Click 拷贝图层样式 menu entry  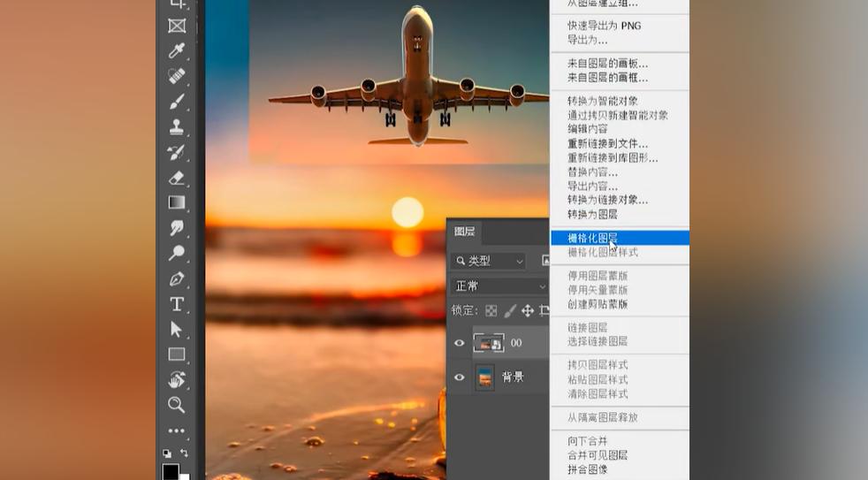point(598,365)
